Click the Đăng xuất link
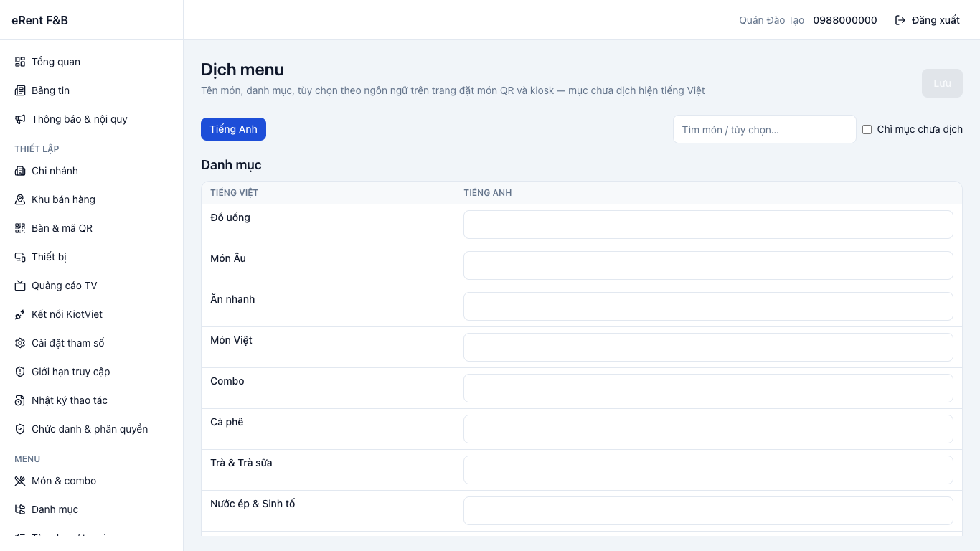980x551 pixels. tap(927, 20)
